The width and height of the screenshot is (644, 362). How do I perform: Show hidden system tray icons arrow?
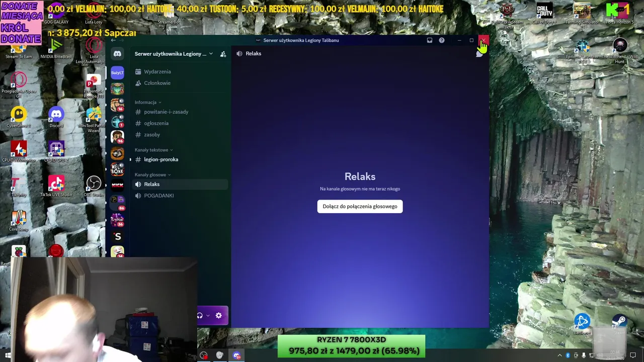(x=559, y=355)
